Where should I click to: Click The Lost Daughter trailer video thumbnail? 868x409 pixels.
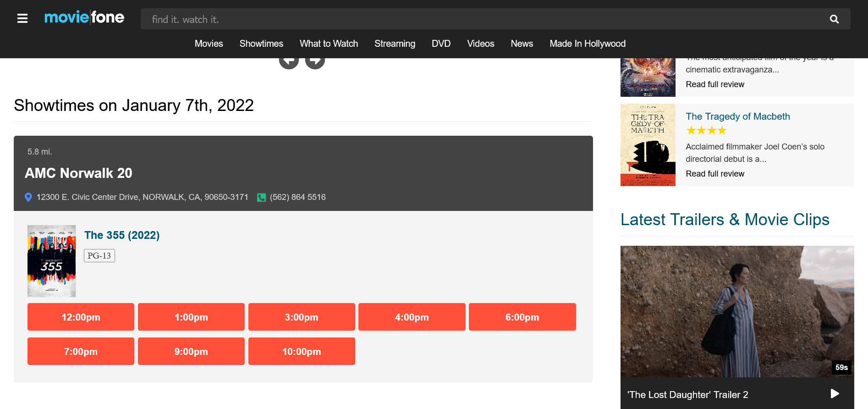[x=737, y=311]
